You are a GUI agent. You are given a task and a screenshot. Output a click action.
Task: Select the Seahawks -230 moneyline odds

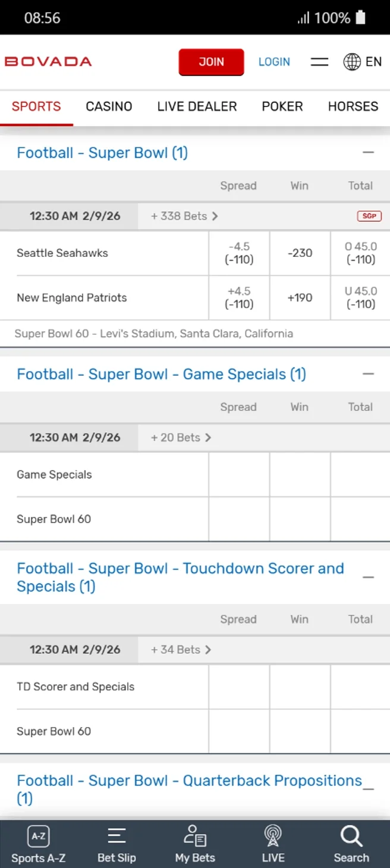299,253
